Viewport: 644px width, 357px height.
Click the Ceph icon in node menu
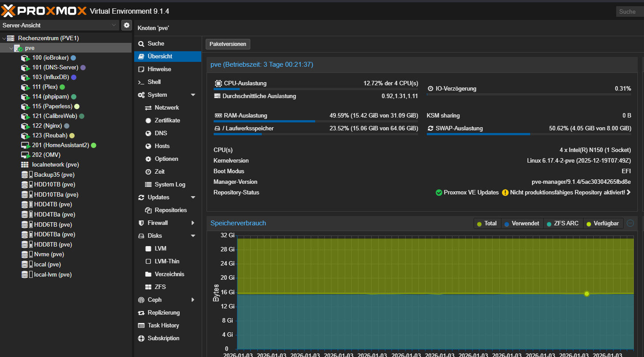coord(141,300)
